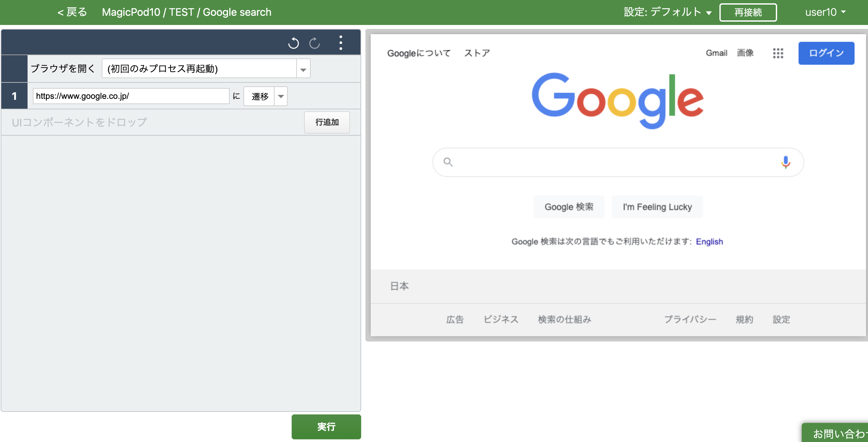Go back with the 戻る link

pyautogui.click(x=72, y=12)
